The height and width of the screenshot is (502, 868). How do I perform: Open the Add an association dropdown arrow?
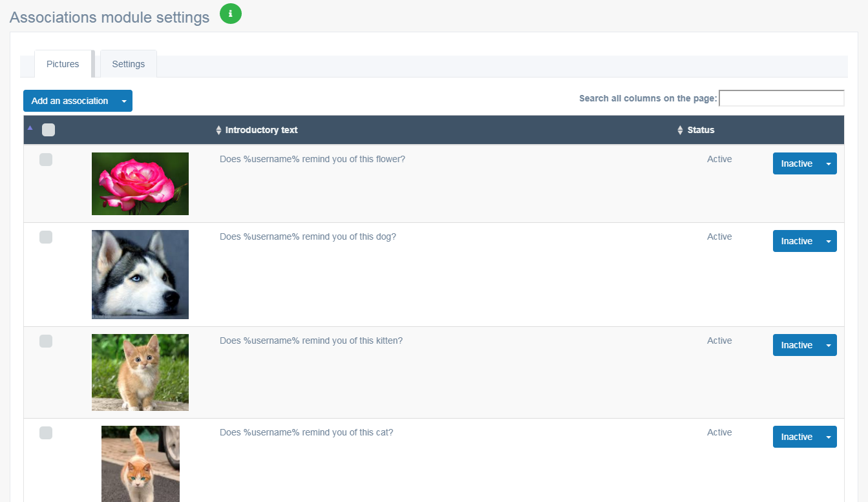124,101
